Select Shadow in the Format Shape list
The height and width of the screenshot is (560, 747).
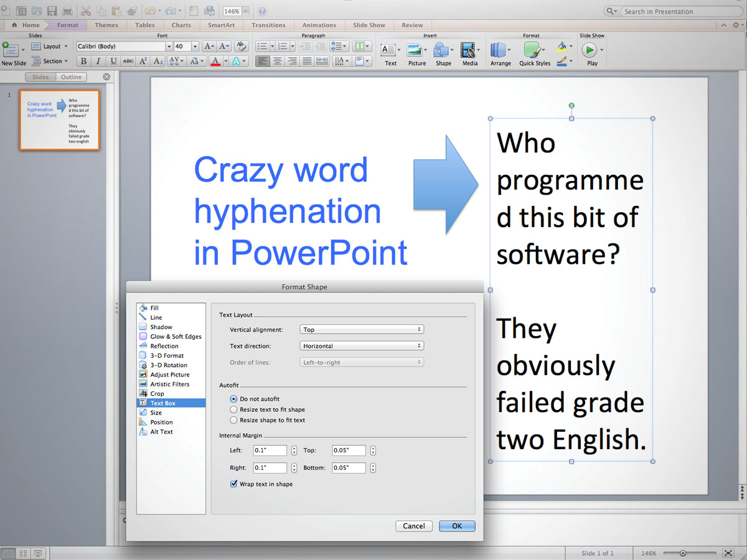point(171,327)
